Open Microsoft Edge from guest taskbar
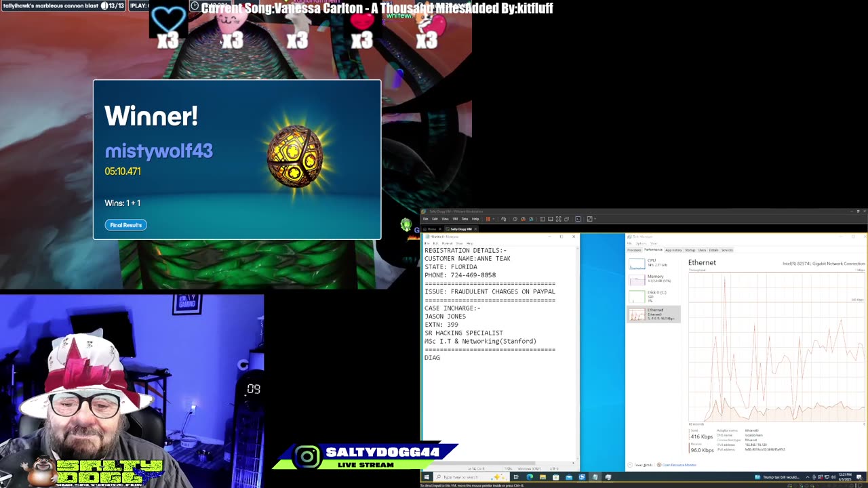This screenshot has height=488, width=868. click(530, 477)
